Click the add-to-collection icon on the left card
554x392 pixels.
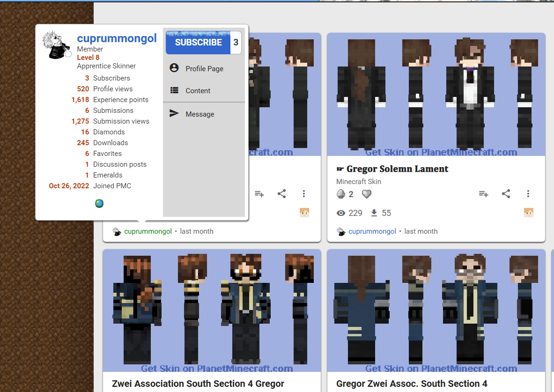[259, 194]
